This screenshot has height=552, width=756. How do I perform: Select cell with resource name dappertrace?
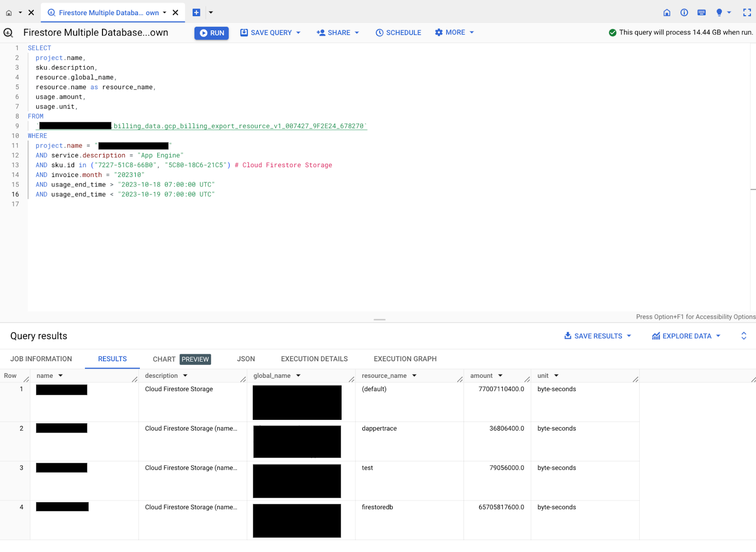point(410,442)
